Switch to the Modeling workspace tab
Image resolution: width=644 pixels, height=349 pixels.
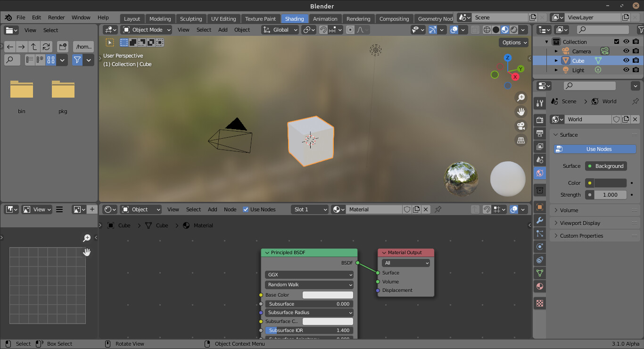160,19
